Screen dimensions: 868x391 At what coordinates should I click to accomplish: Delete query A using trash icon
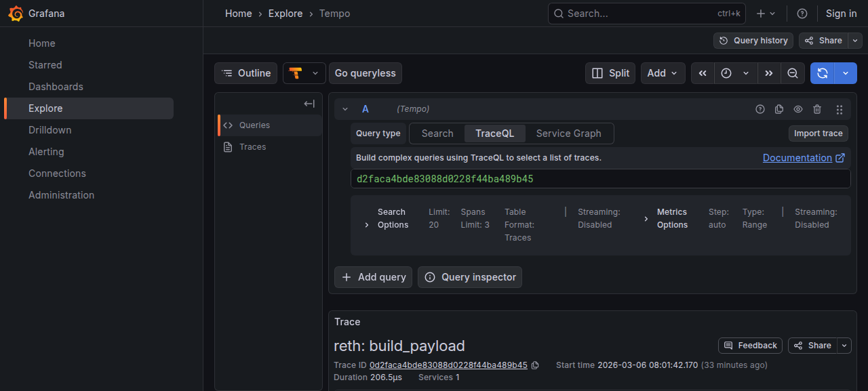click(817, 109)
